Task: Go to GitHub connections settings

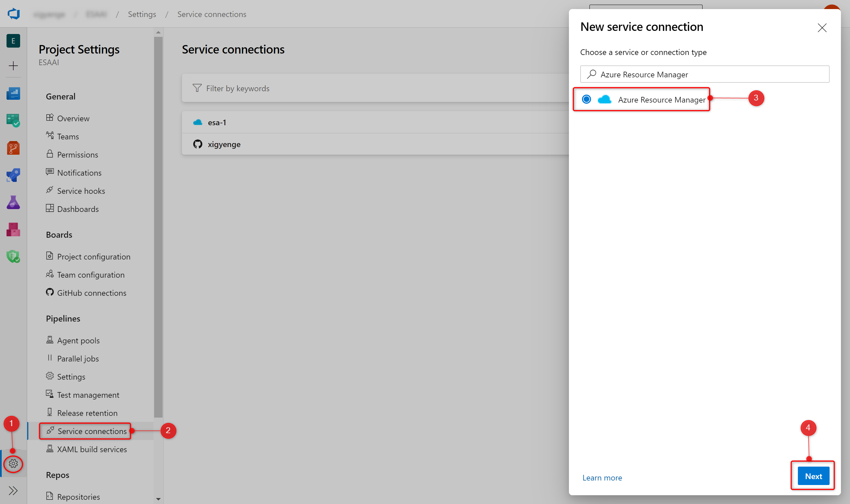Action: tap(91, 293)
